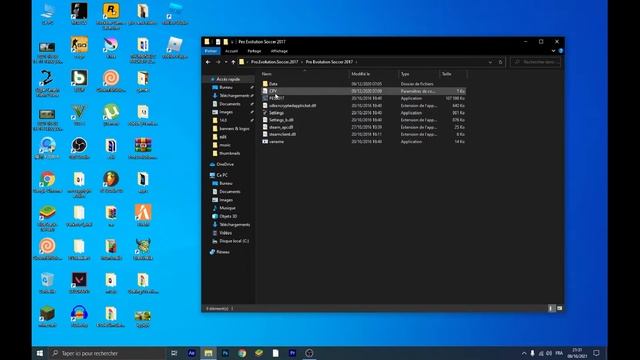Open the Windows Start menu
Screen dimensions: 640x360
[40, 353]
